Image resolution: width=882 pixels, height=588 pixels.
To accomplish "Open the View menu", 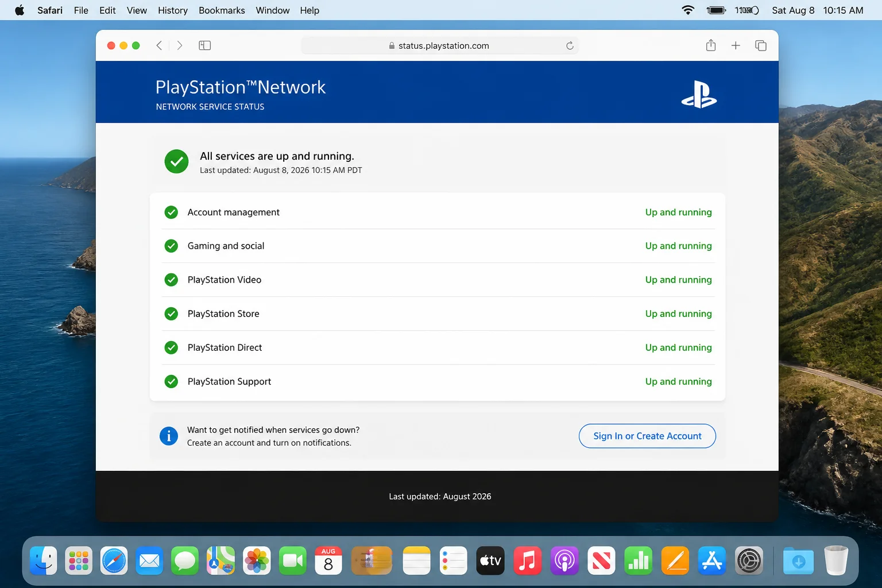I will point(137,10).
